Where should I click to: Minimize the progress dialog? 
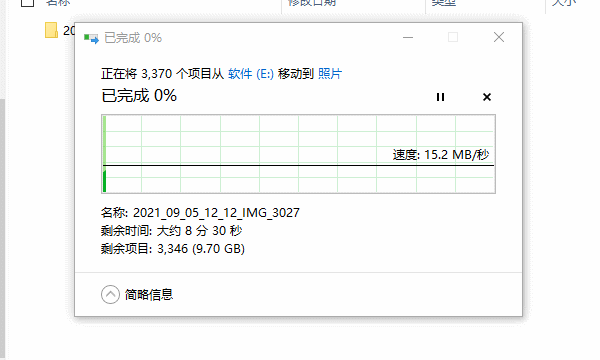pos(408,37)
